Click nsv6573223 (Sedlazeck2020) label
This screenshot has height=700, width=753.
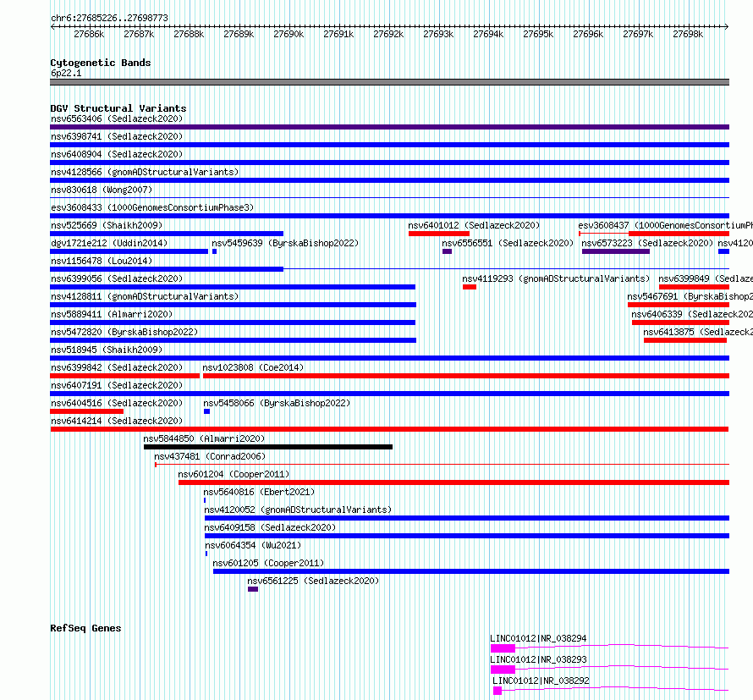tap(647, 243)
